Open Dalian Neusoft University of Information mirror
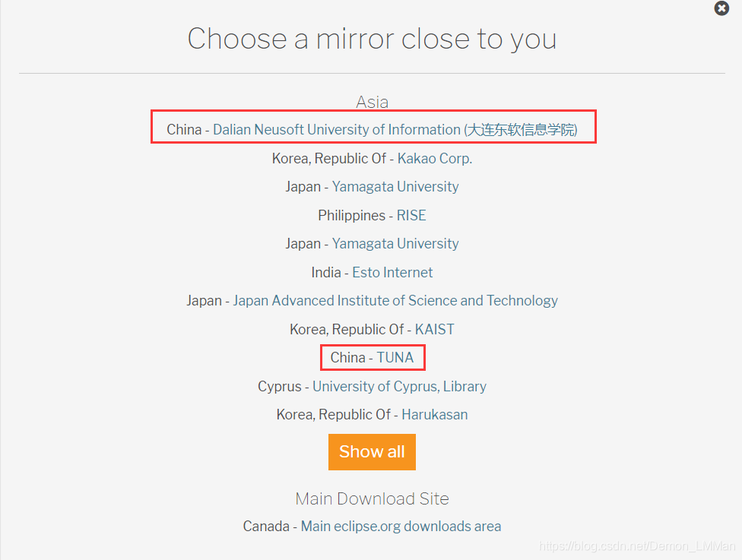Image resolution: width=742 pixels, height=560 pixels. click(395, 130)
